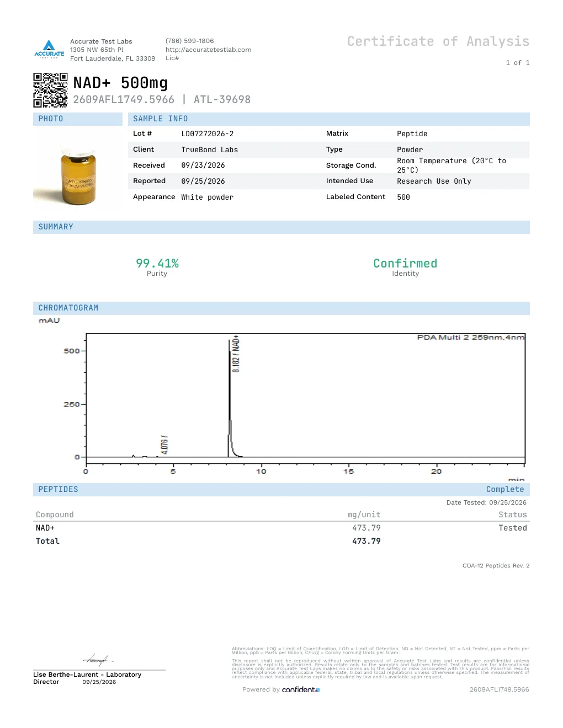The width and height of the screenshot is (563, 728).
Task: Click the Research Use Only value
Action: click(434, 181)
